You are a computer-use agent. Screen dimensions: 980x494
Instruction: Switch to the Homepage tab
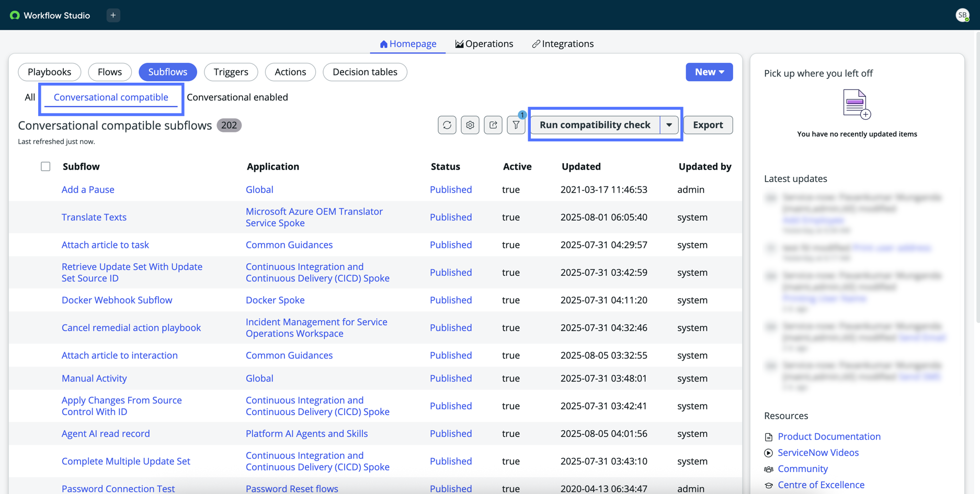[408, 44]
